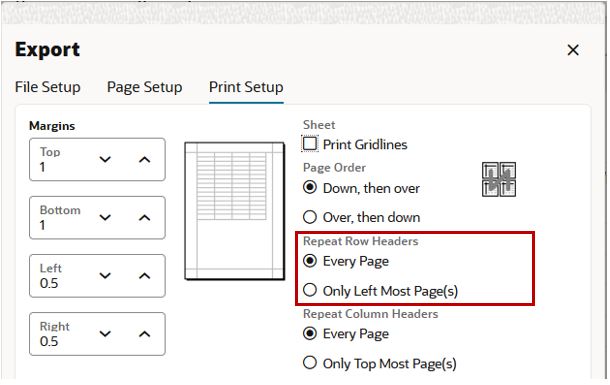The width and height of the screenshot is (610, 385).
Task: Click the Export dialog title
Action: (47, 50)
